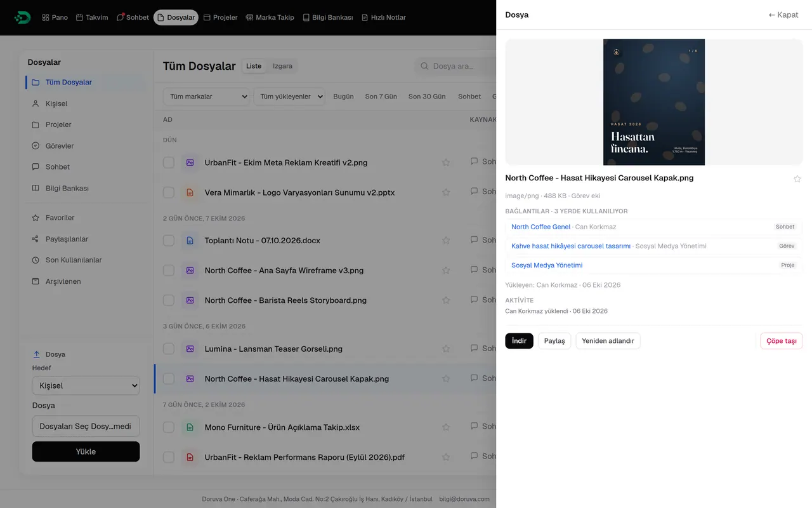Select checkbox for Ana Sayfa Wireframe v3

[169, 271]
